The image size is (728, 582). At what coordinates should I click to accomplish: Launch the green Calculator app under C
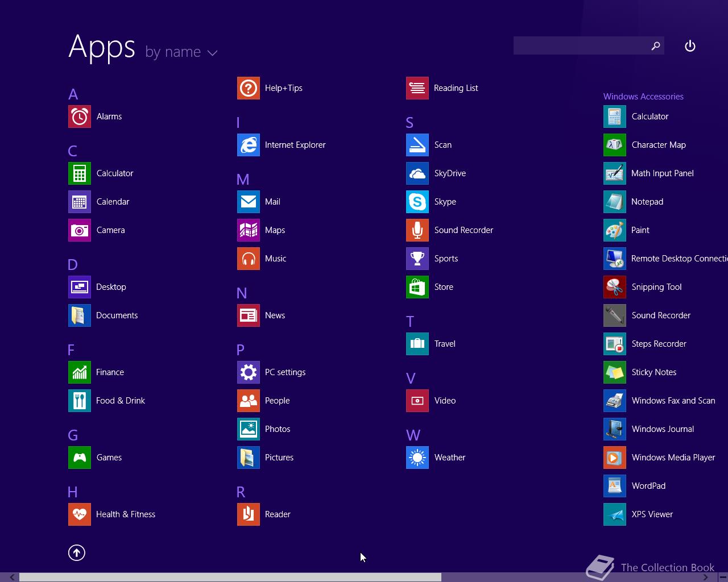coord(80,173)
